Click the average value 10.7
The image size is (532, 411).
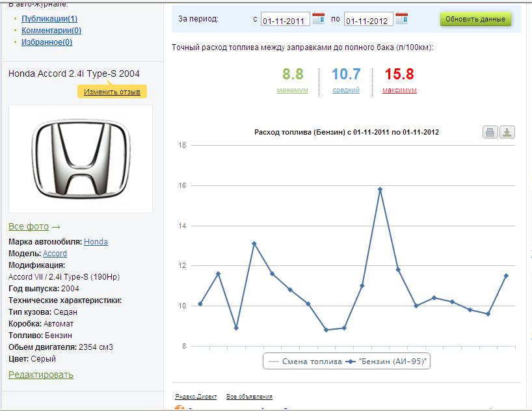point(346,74)
